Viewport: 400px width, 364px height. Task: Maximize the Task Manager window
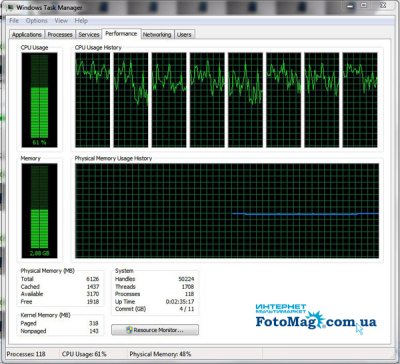tap(364, 5)
